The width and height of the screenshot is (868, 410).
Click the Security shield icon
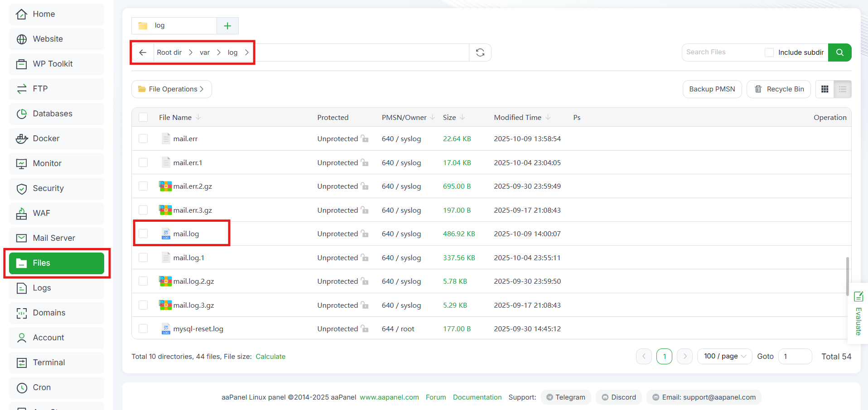(21, 188)
